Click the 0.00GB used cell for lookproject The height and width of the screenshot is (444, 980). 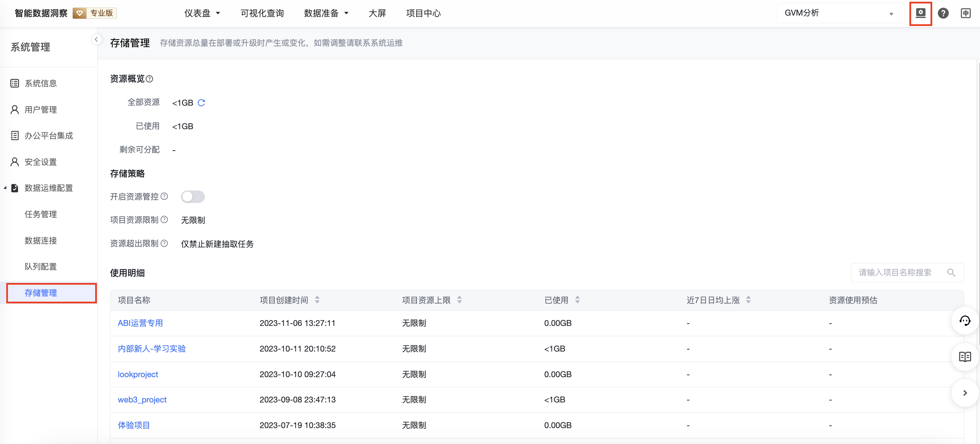558,374
